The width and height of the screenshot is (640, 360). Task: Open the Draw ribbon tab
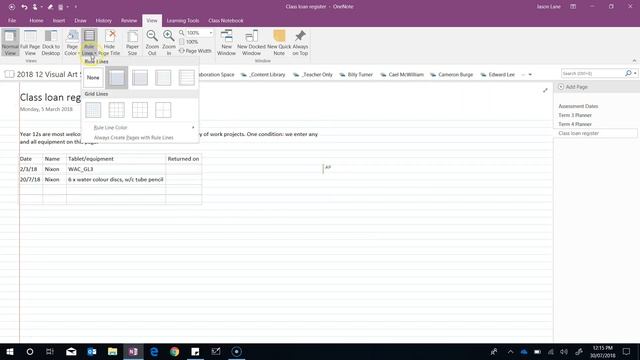80,20
